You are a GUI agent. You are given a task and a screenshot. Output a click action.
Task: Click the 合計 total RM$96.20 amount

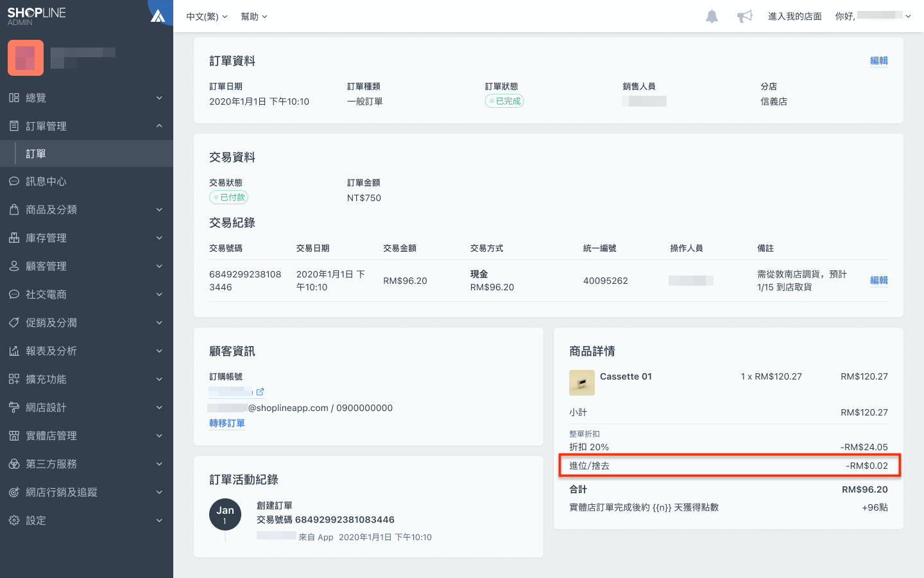865,489
